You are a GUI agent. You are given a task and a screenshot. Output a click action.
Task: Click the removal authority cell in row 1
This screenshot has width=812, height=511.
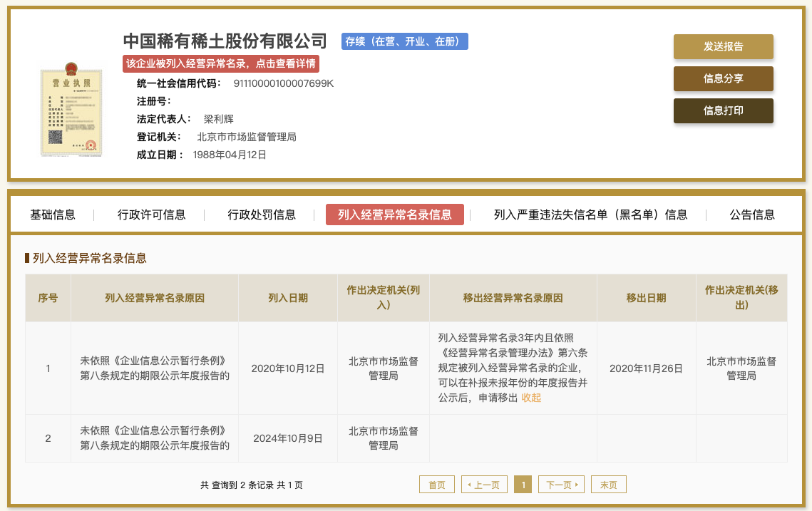click(741, 368)
